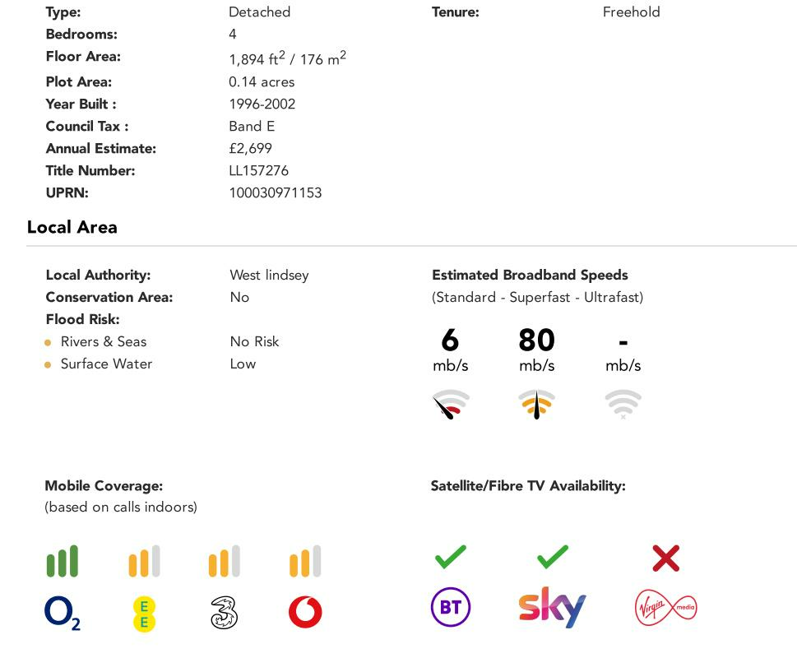Image resolution: width=797 pixels, height=672 pixels.
Task: Click the title number LL157276
Action: point(258,171)
